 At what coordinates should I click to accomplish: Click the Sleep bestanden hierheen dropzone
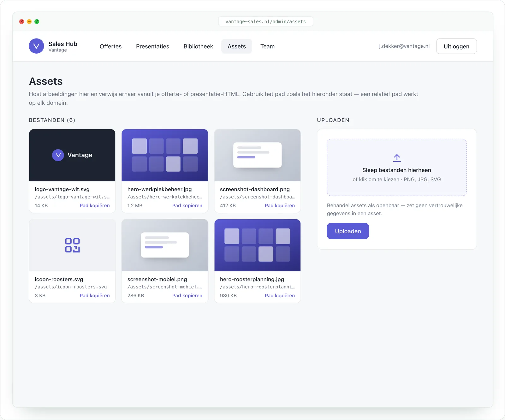click(x=397, y=167)
